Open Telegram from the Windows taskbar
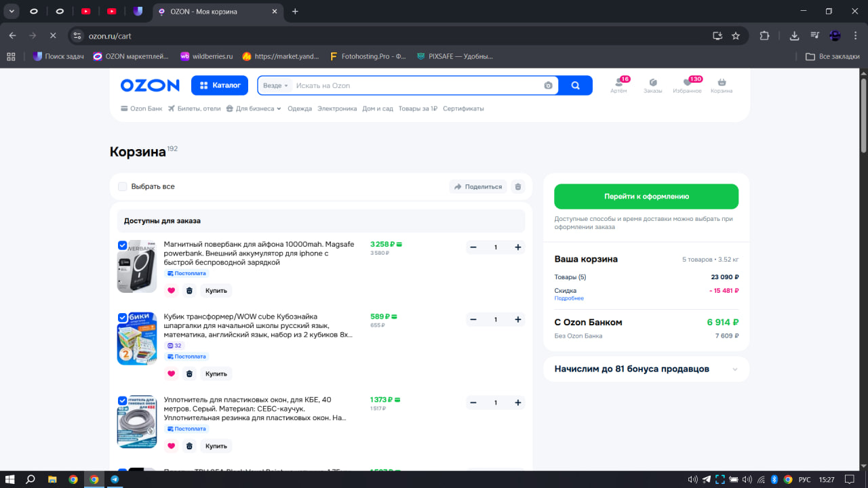The image size is (868, 488). [x=115, y=479]
